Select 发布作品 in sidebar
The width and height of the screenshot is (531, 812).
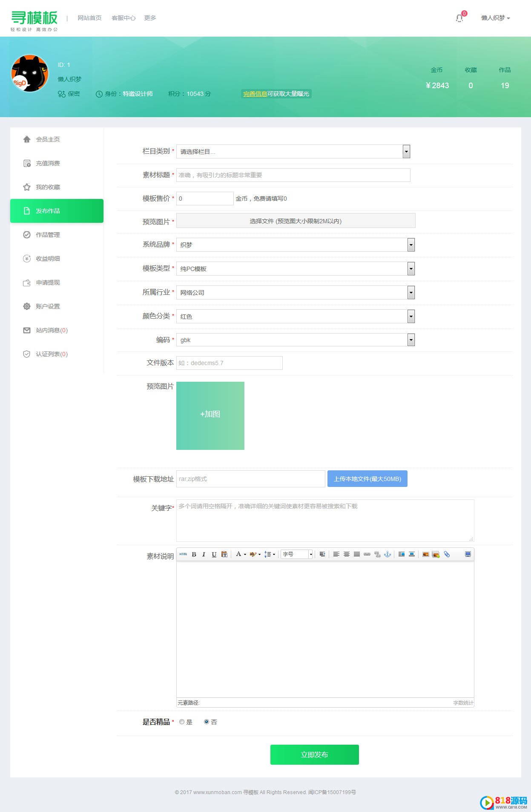pos(57,211)
